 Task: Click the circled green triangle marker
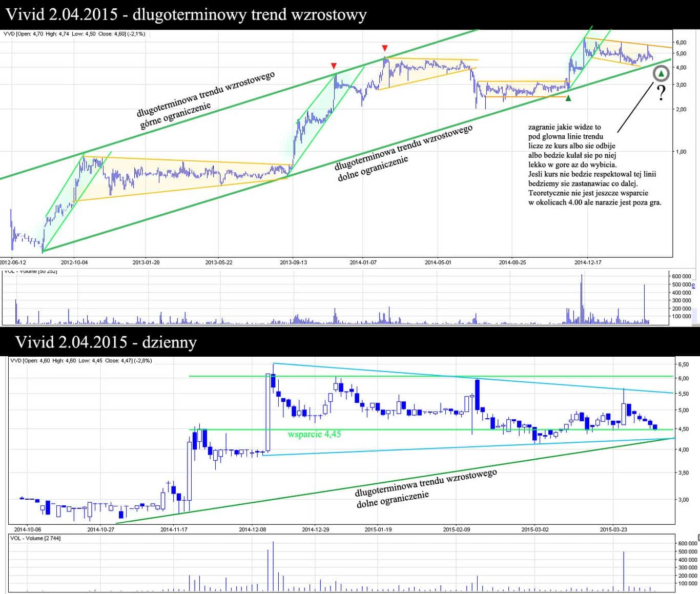661,74
